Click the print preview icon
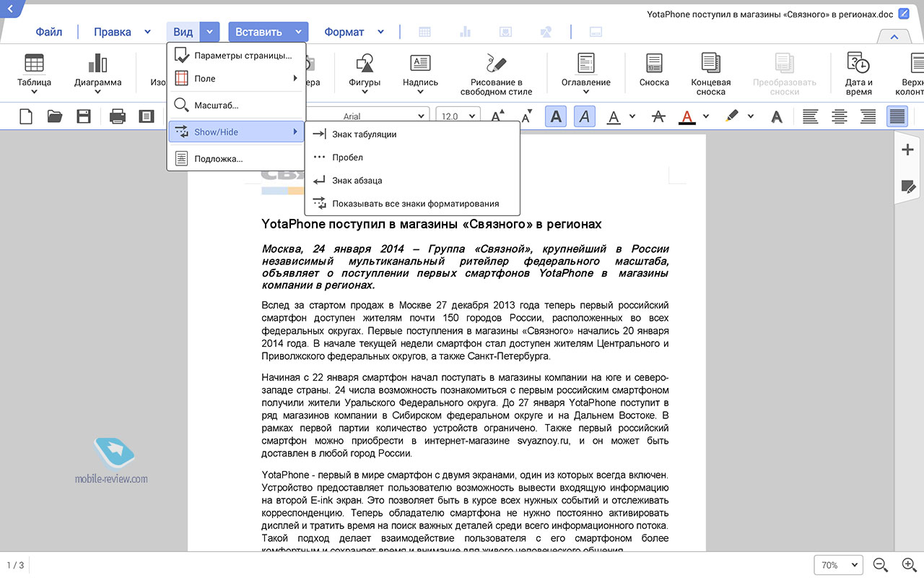 [x=147, y=116]
